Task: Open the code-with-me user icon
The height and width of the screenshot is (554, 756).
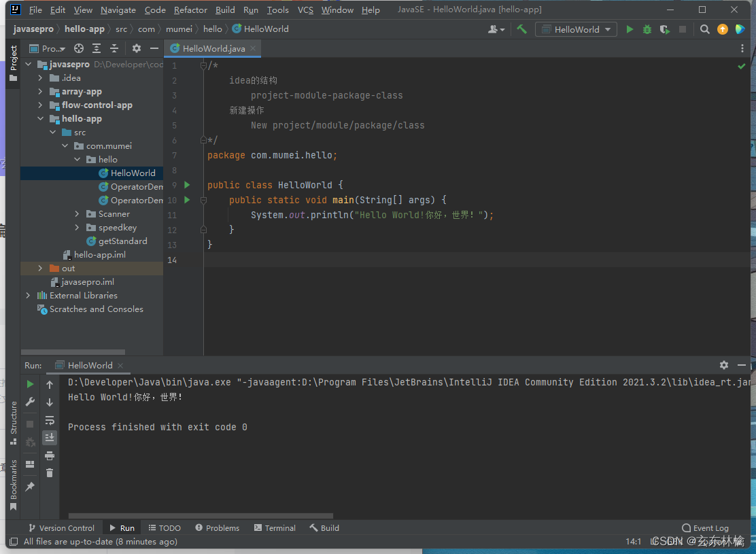Action: pyautogui.click(x=496, y=29)
